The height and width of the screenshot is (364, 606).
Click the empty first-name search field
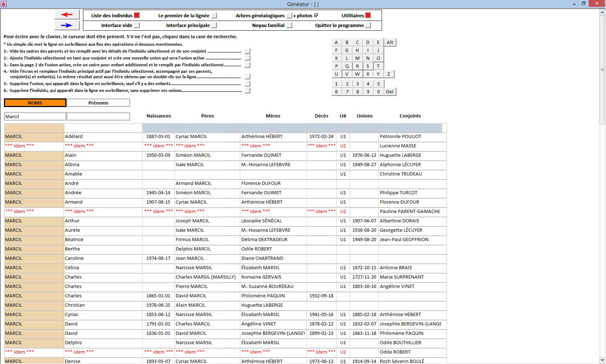[98, 116]
